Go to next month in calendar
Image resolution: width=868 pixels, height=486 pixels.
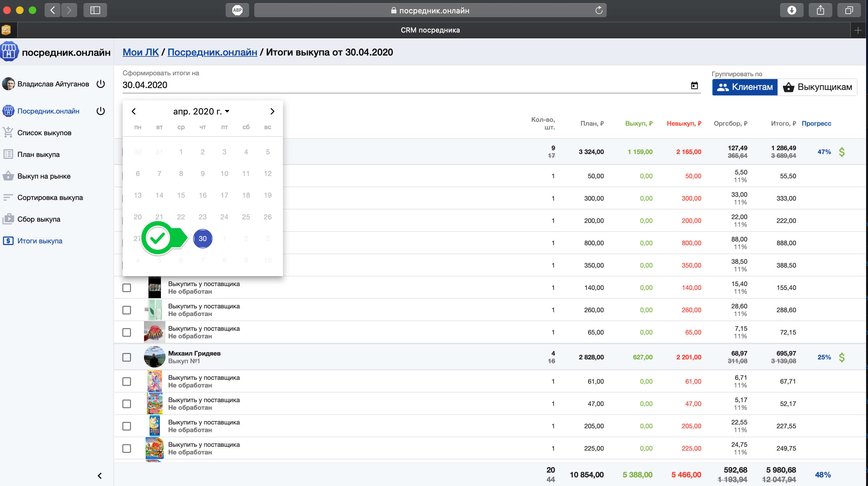[272, 111]
